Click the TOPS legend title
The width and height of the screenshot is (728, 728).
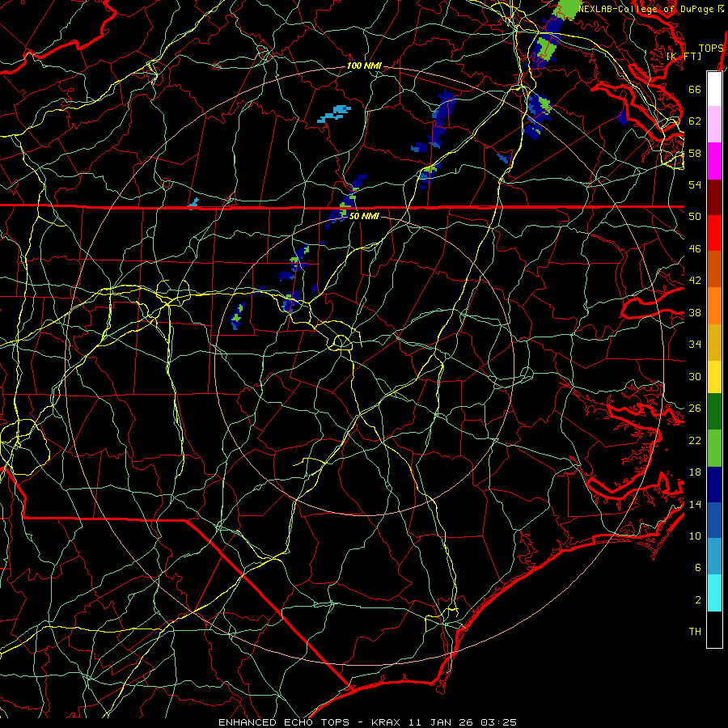point(711,49)
